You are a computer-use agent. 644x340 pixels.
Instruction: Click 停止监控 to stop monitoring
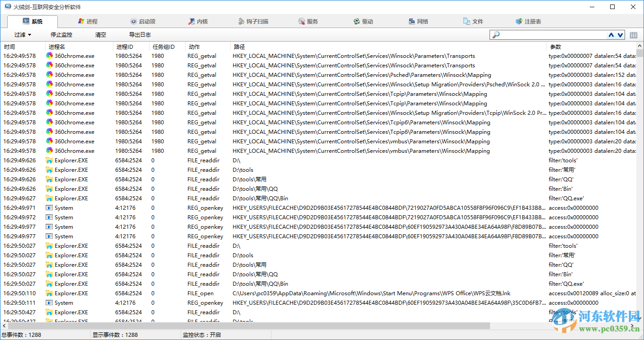(61, 35)
